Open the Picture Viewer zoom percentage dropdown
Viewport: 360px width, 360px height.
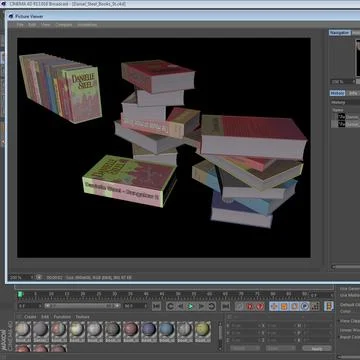tap(22, 277)
